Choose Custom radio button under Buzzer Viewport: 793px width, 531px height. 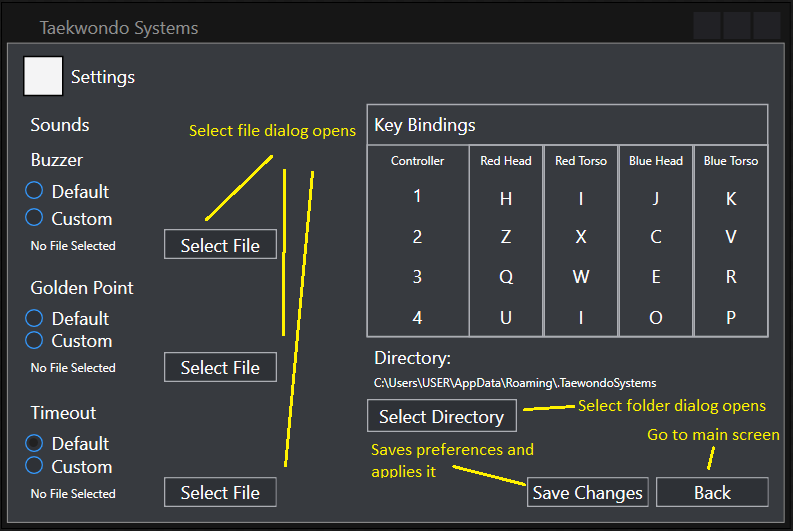[x=35, y=217]
